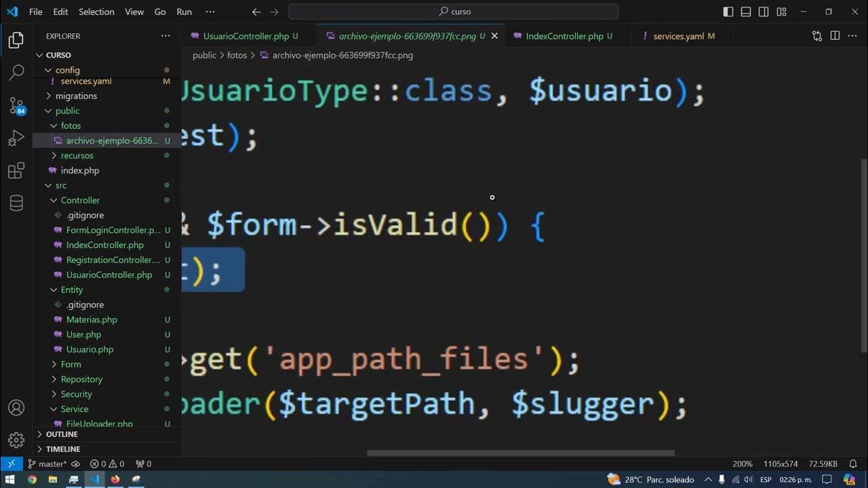
Task: Open the Accounts icon in the activity bar
Action: [x=16, y=407]
